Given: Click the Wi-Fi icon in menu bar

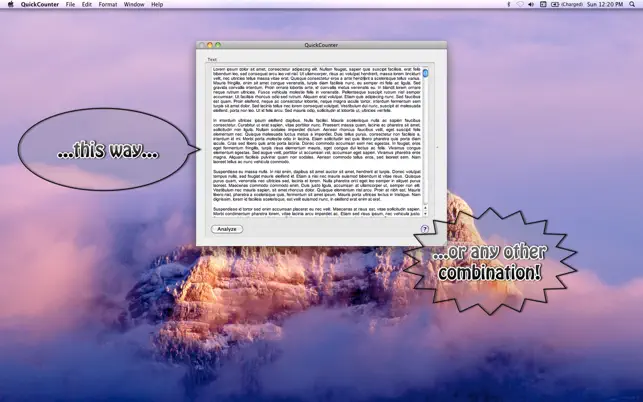Looking at the screenshot, I should tap(520, 5).
